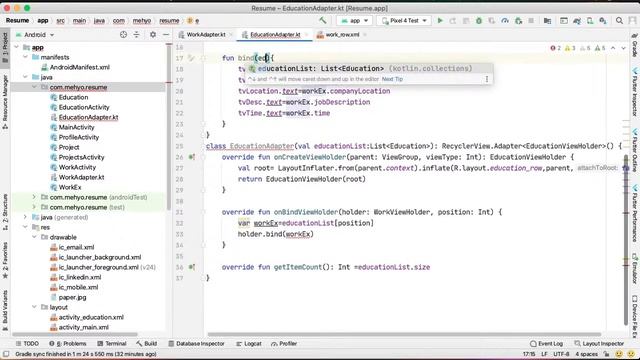640x360 pixels.
Task: Collapse the res folder
Action: (26, 227)
